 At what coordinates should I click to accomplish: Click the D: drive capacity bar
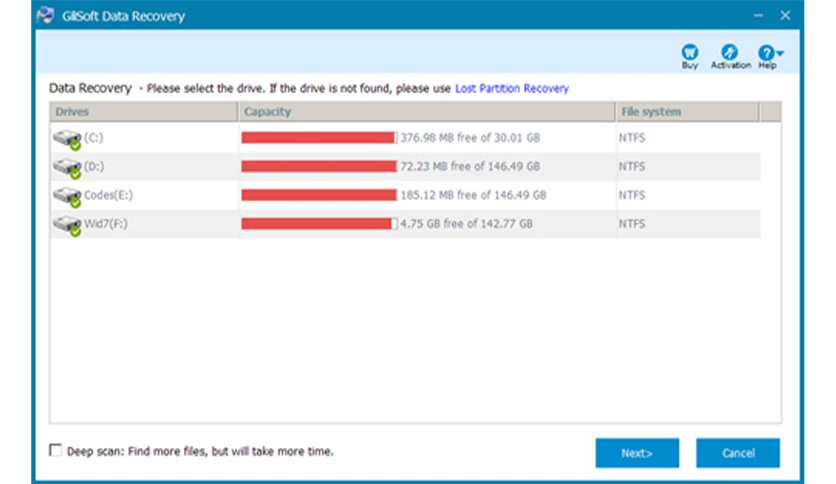(x=319, y=166)
